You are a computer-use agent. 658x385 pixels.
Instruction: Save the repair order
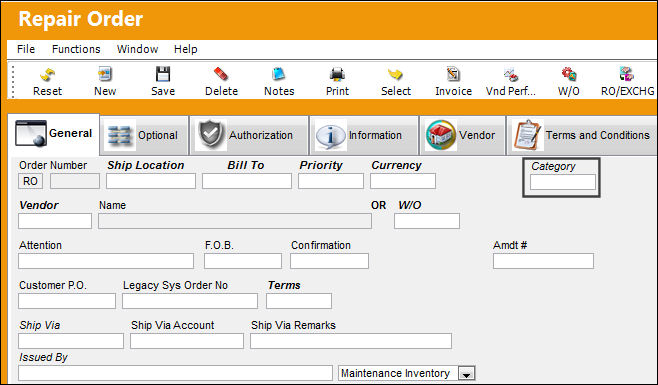(x=163, y=74)
